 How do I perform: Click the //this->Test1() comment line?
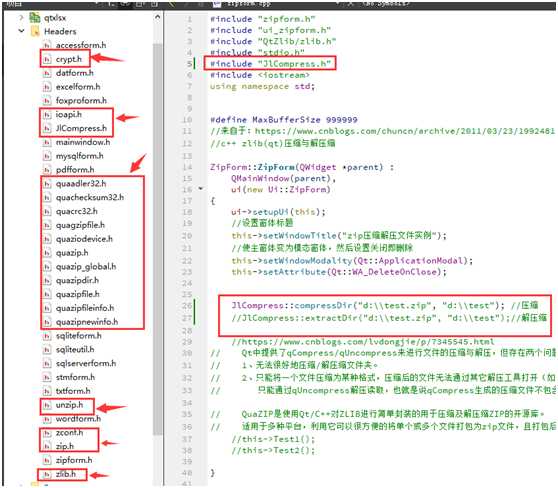[273, 439]
